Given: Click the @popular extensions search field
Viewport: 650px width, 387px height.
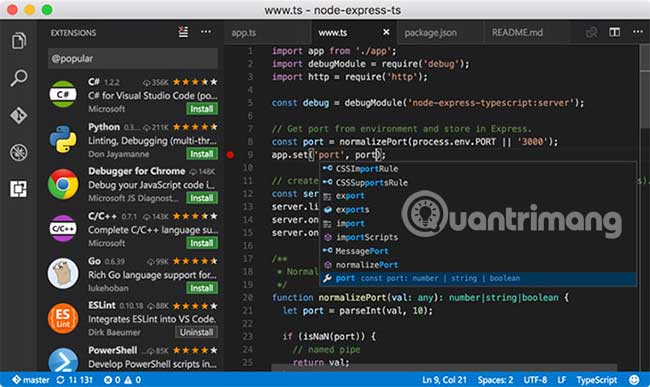Looking at the screenshot, I should 133,58.
